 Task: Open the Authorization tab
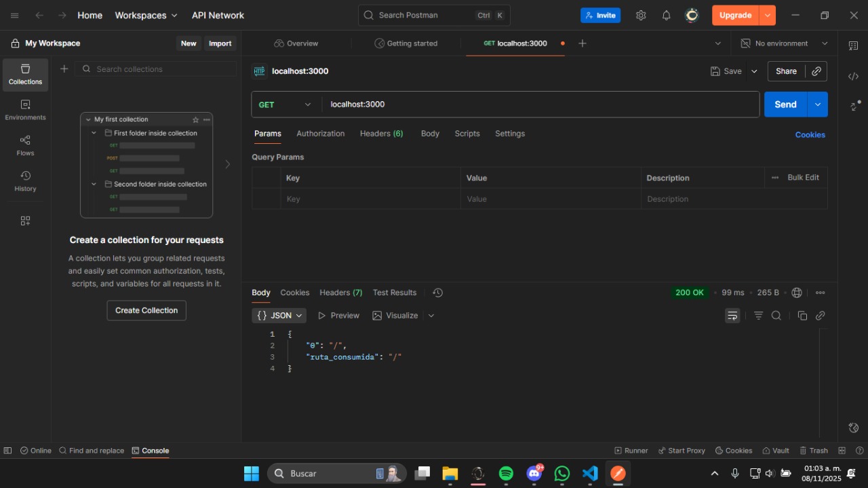[x=320, y=134]
